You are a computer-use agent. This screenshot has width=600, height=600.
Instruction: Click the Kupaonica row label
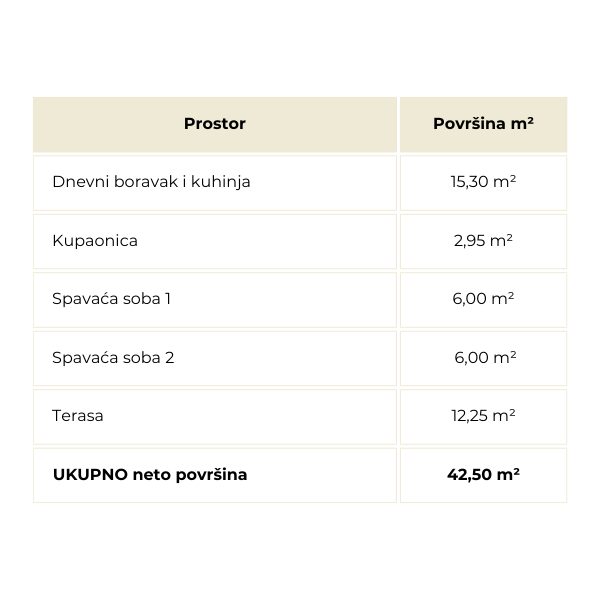point(95,241)
